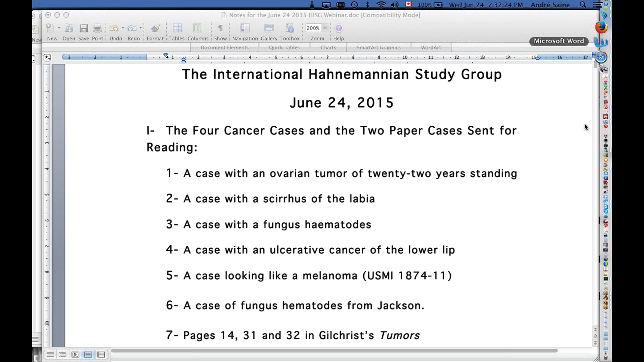Switch to Draft view mode
Screen dimensions: 644x362
point(50,354)
